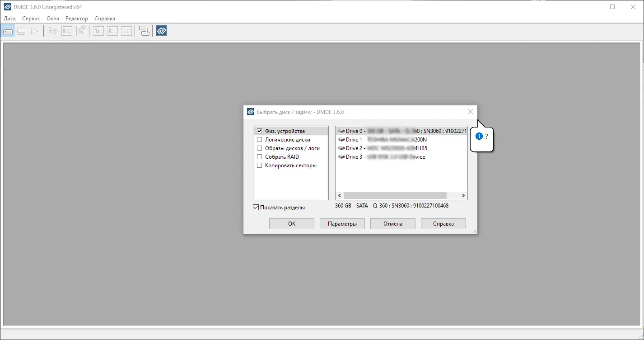Click the list view toolbar icon

[112, 31]
